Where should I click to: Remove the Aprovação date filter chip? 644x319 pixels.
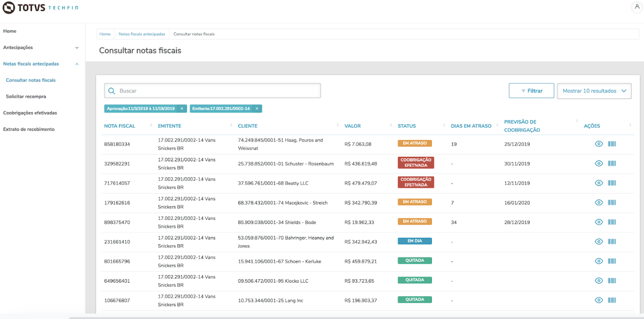(x=182, y=108)
